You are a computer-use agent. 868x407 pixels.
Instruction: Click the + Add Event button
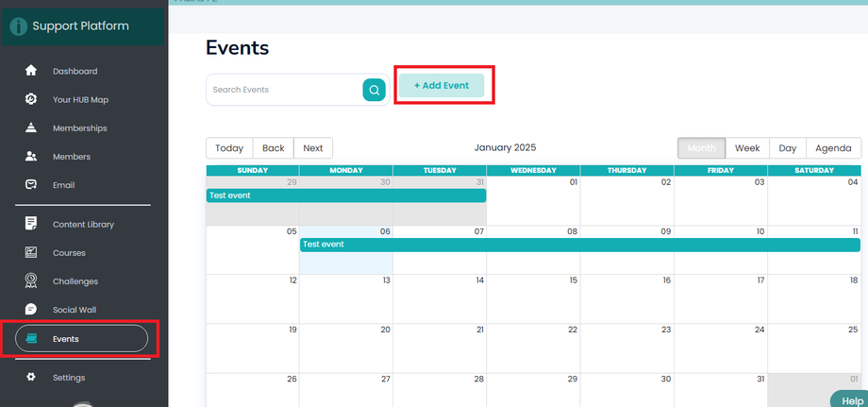click(x=442, y=86)
